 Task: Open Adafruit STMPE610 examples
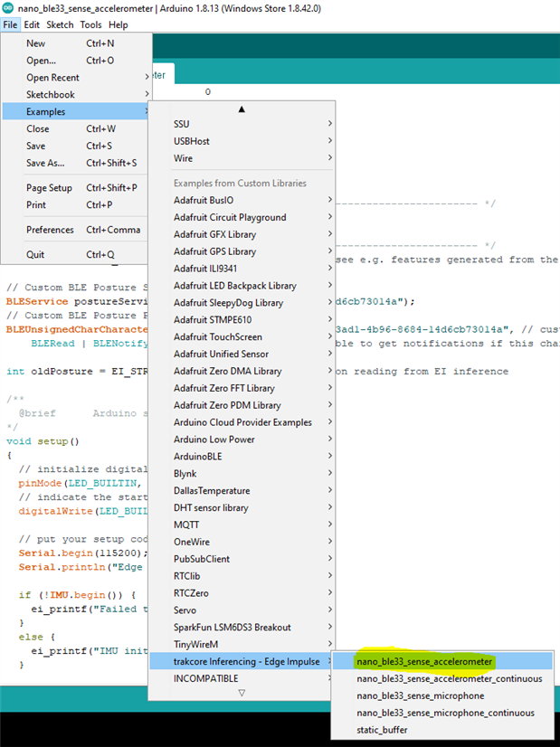click(x=242, y=320)
